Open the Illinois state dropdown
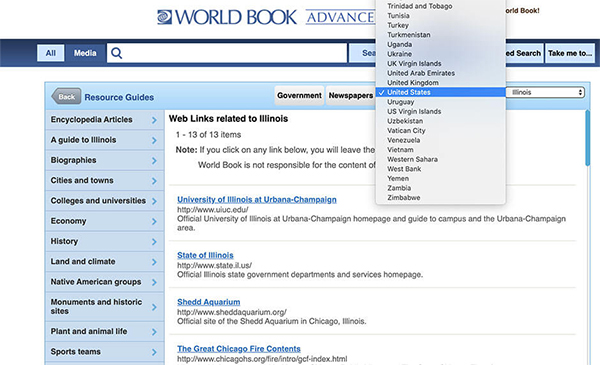 pos(545,92)
